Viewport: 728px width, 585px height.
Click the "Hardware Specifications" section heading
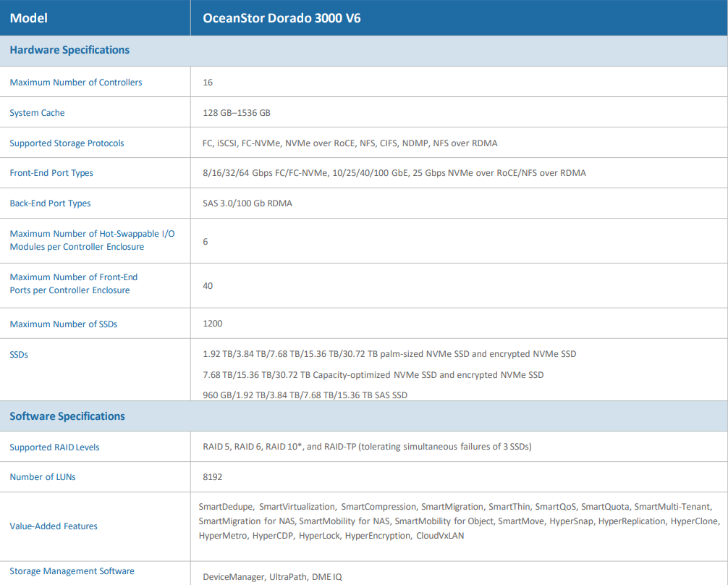click(69, 50)
